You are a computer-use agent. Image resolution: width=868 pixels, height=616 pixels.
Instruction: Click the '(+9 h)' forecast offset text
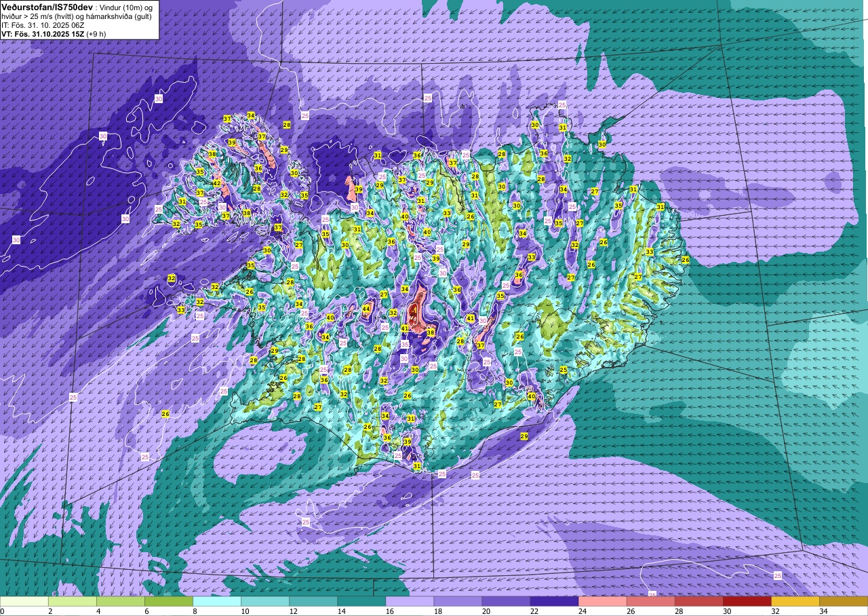click(96, 33)
